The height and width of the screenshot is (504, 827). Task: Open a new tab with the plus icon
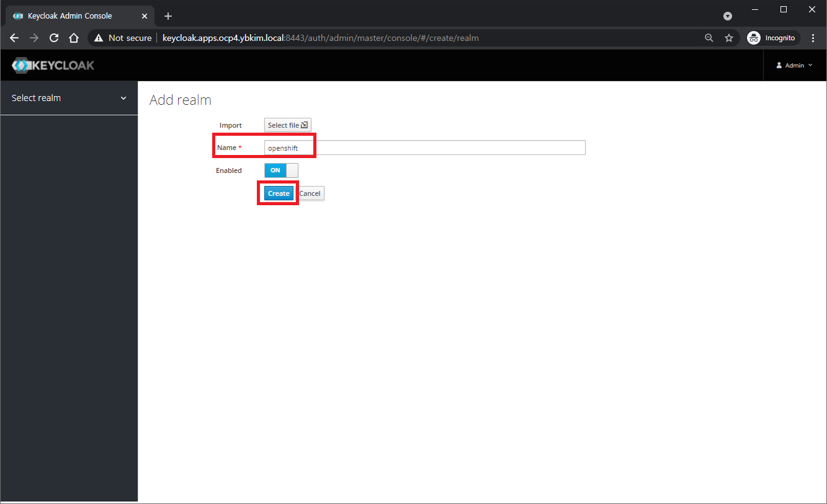[x=168, y=16]
